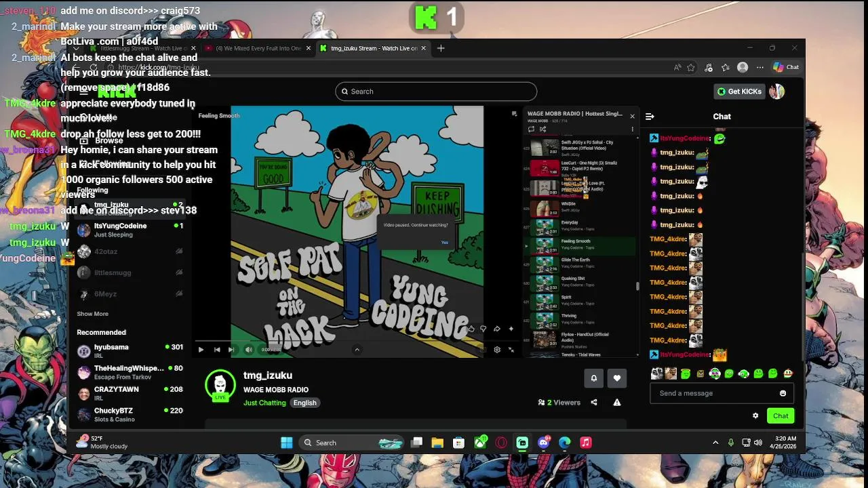Open the Kick profile avatar menu

tap(777, 91)
